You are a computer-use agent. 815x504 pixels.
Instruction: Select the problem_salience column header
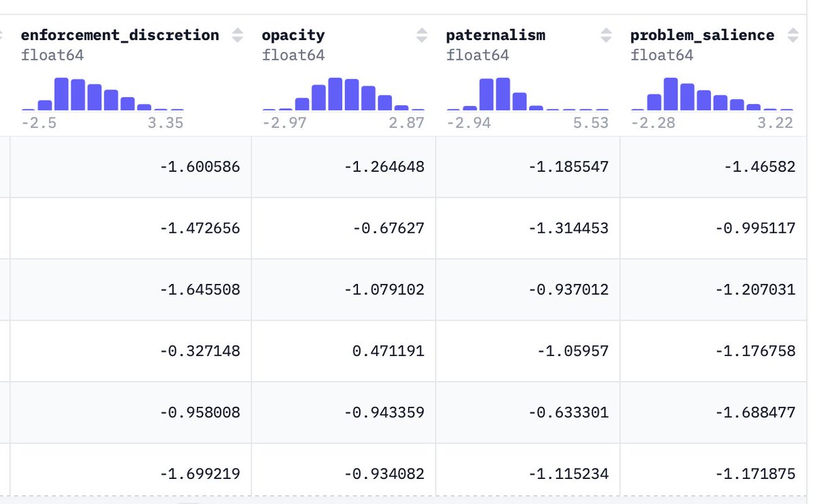(x=702, y=35)
